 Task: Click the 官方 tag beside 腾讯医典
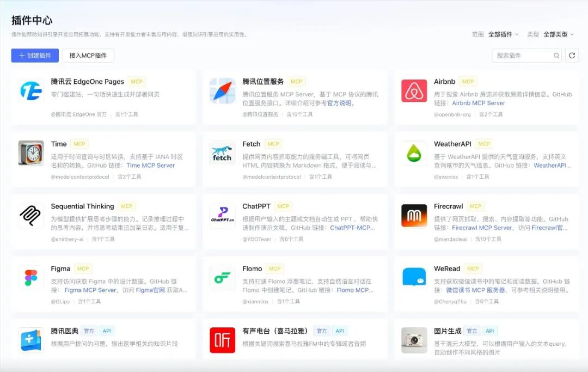tap(89, 331)
